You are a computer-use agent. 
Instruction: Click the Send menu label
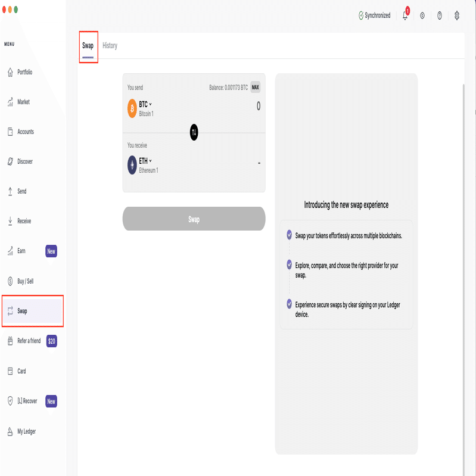(x=22, y=191)
